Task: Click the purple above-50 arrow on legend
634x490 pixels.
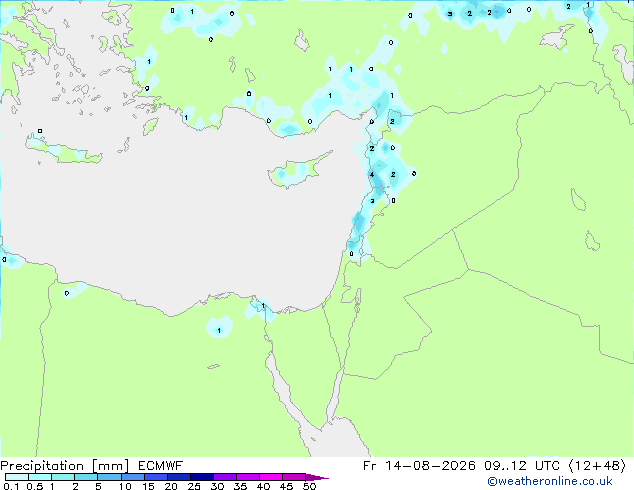Action: 317,477
